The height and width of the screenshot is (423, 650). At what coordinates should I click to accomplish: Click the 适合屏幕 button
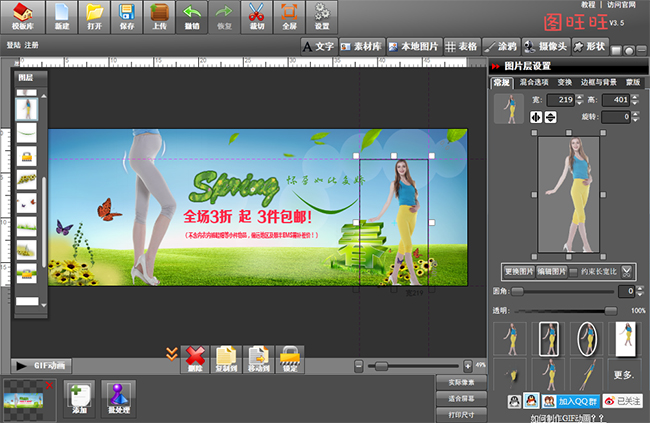pyautogui.click(x=461, y=399)
